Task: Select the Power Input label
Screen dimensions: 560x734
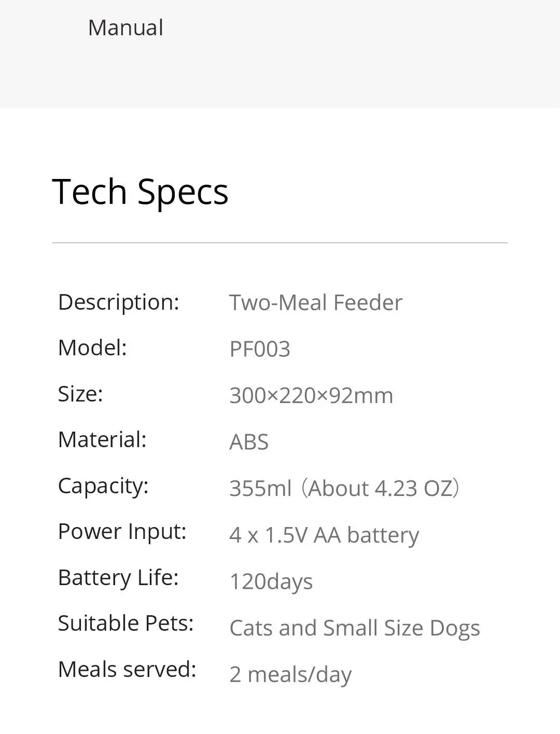Action: point(122,532)
